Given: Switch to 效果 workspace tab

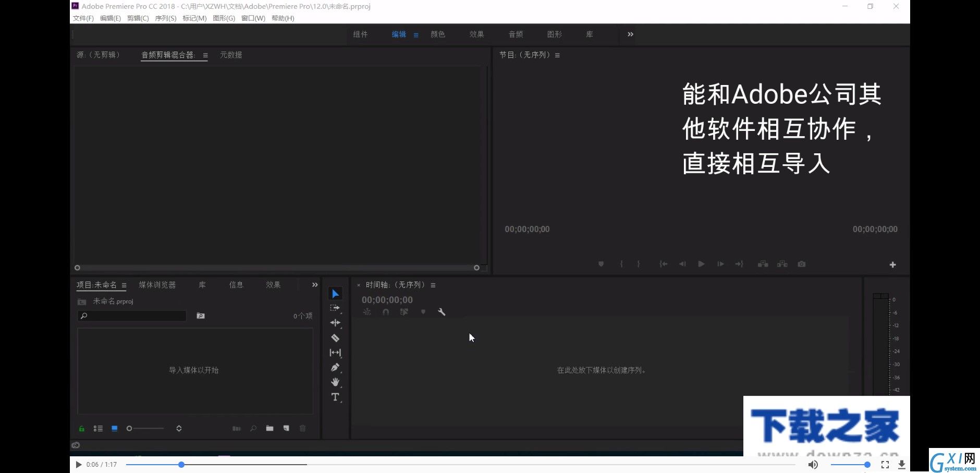Looking at the screenshot, I should point(476,34).
